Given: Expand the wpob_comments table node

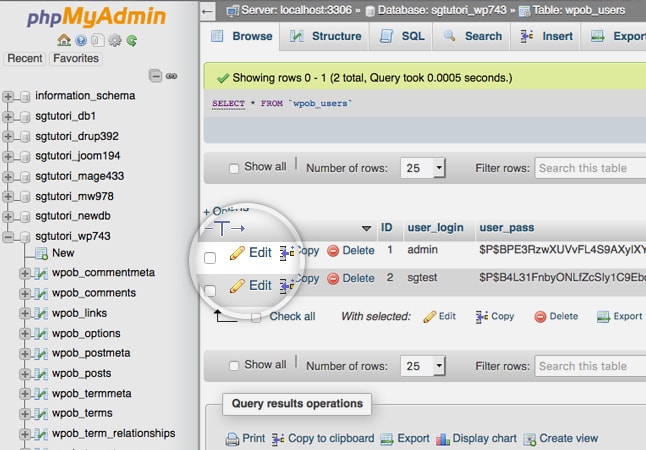Looking at the screenshot, I should [x=24, y=293].
